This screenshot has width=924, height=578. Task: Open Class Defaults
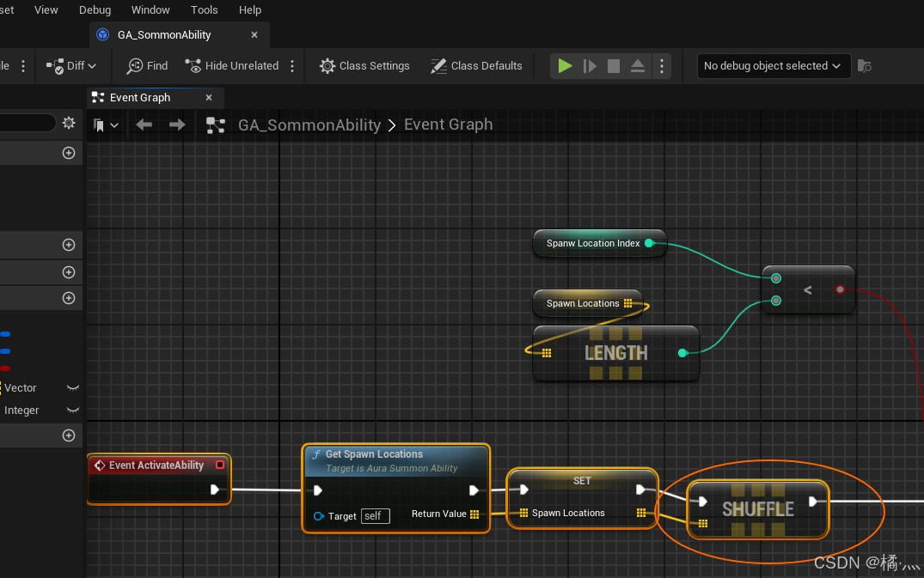click(476, 66)
